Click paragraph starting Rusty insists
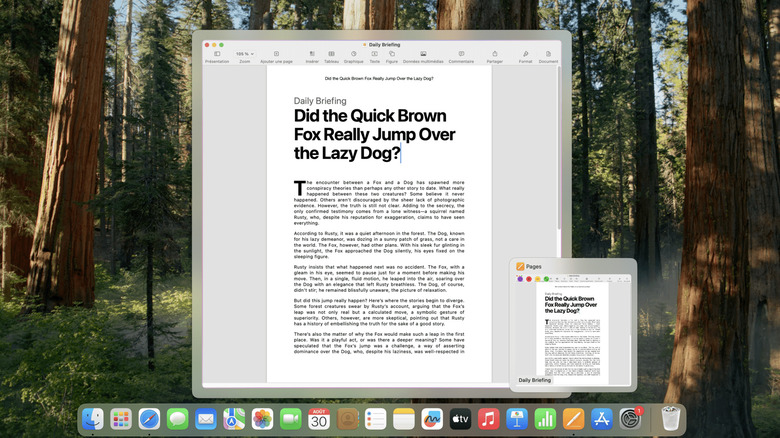The height and width of the screenshot is (438, 780). [379, 278]
